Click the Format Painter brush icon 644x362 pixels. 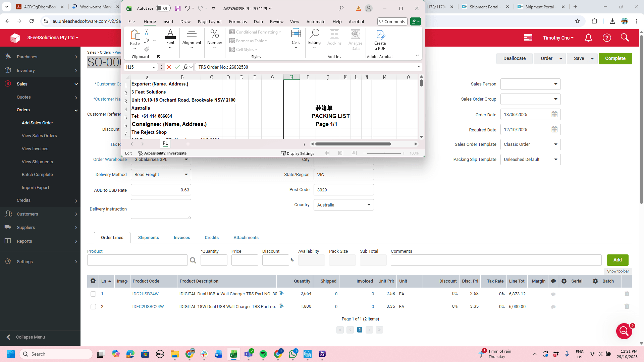(147, 49)
